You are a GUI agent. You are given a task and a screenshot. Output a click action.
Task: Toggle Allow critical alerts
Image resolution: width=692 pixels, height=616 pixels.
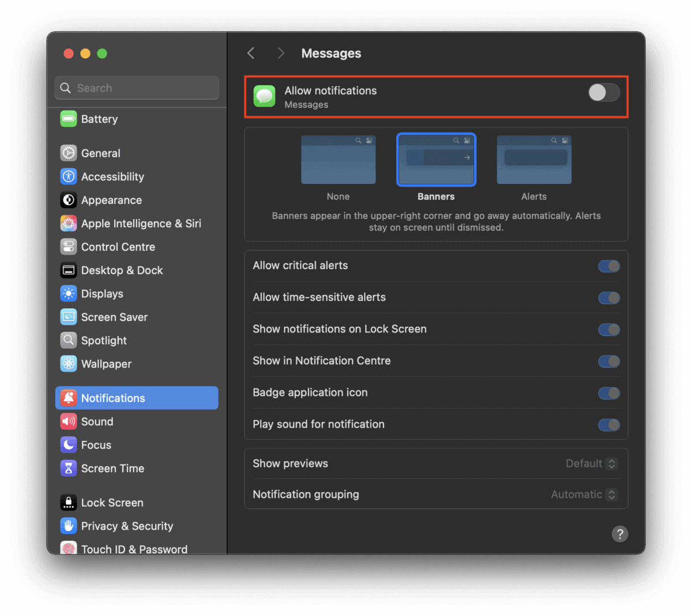click(609, 266)
